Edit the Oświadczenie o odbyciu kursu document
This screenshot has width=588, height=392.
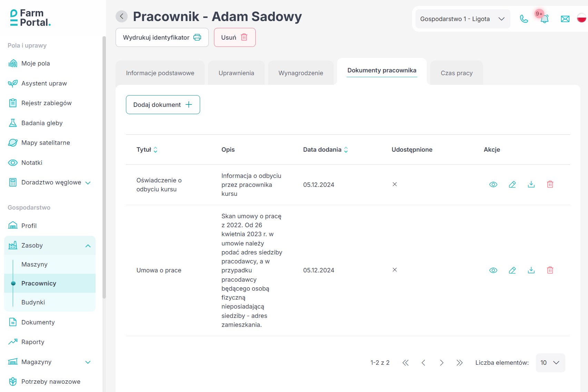tap(512, 184)
